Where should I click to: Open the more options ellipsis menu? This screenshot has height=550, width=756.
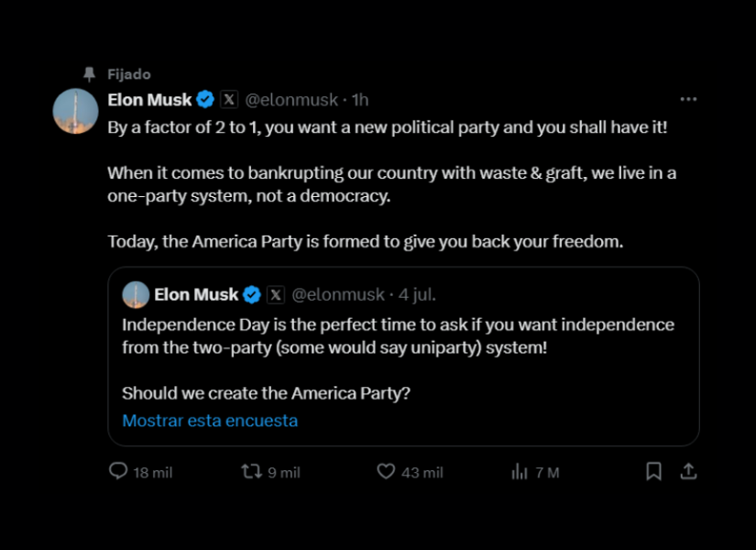point(688,97)
